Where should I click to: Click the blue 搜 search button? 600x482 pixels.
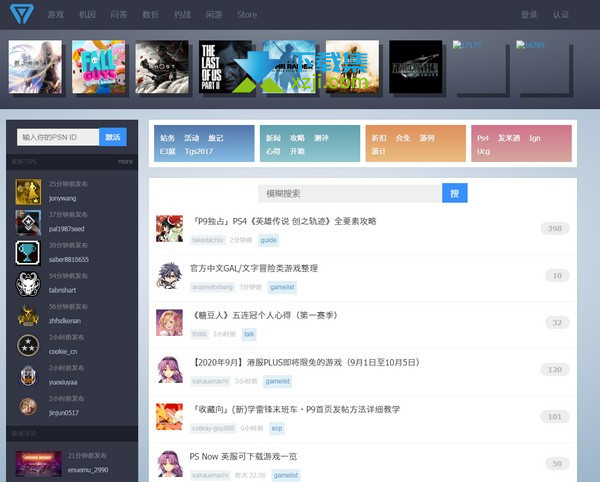click(455, 193)
